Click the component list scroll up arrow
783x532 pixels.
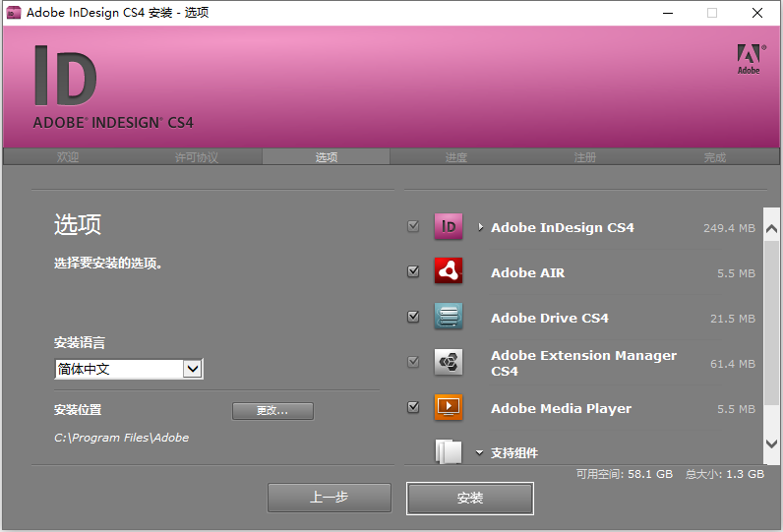point(771,228)
